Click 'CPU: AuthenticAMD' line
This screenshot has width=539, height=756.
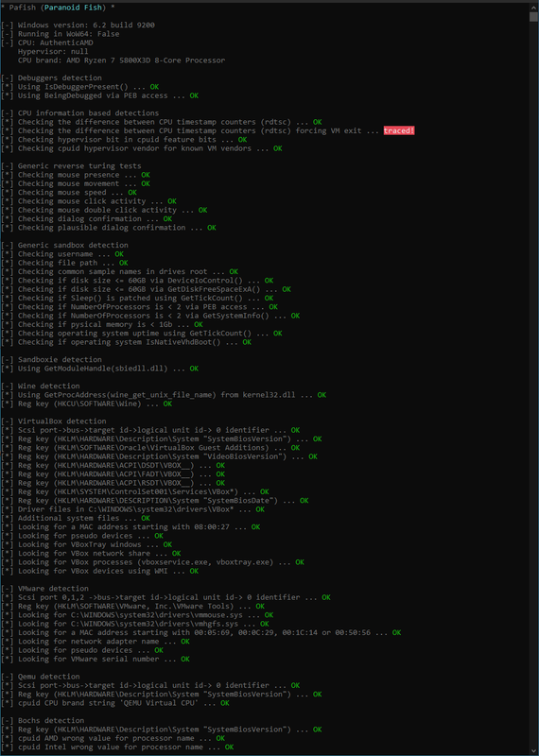pyautogui.click(x=47, y=43)
